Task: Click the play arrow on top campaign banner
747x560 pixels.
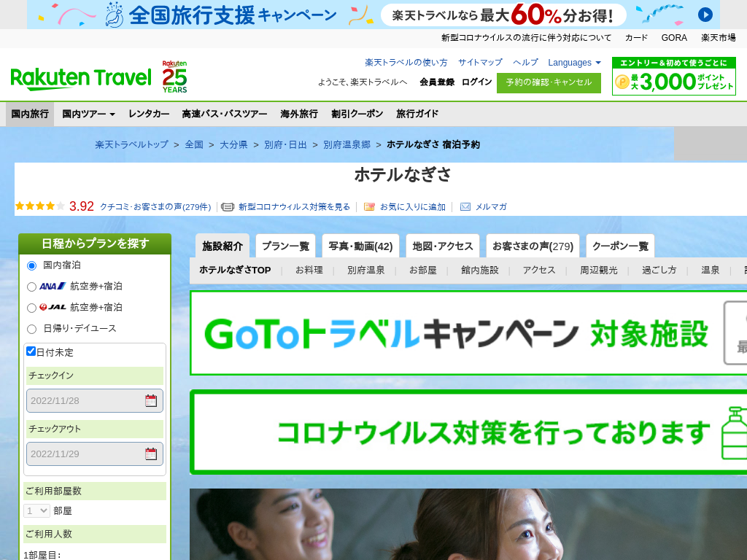Action: (x=705, y=15)
